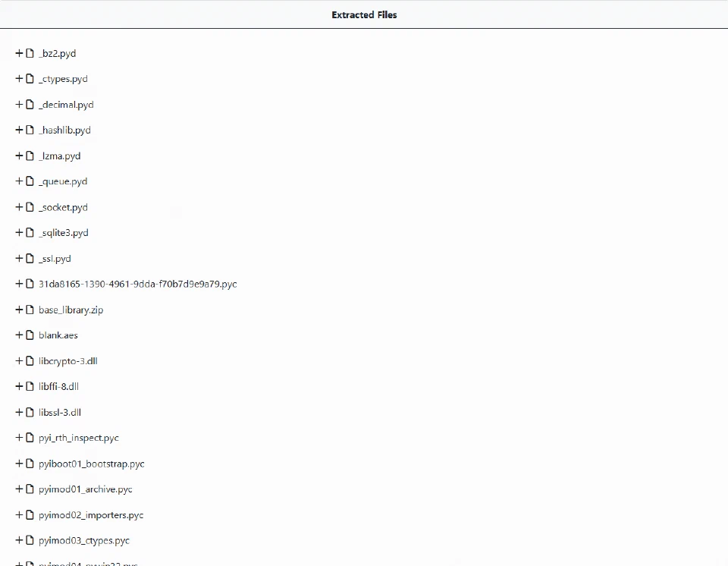Select the pyimod01_archive.pyc file name
The height and width of the screenshot is (566, 728).
[x=86, y=490]
